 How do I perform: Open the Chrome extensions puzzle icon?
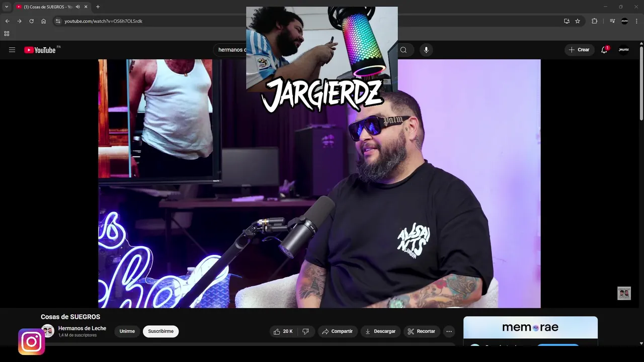[x=595, y=21]
